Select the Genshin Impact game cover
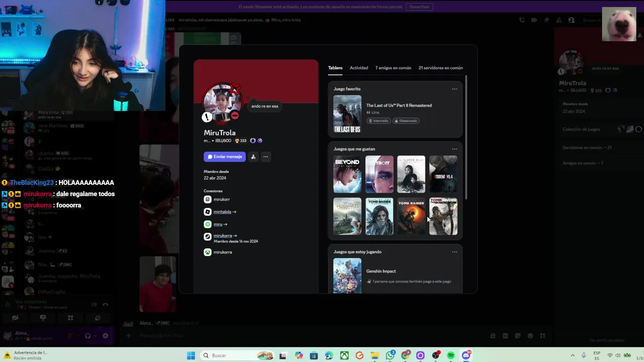The height and width of the screenshot is (362, 644). 347,276
